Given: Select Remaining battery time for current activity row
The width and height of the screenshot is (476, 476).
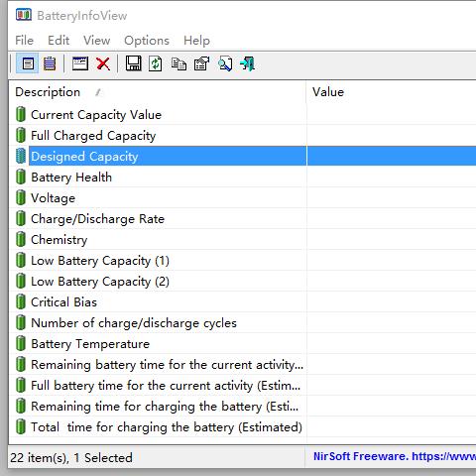Looking at the screenshot, I should click(243, 364).
